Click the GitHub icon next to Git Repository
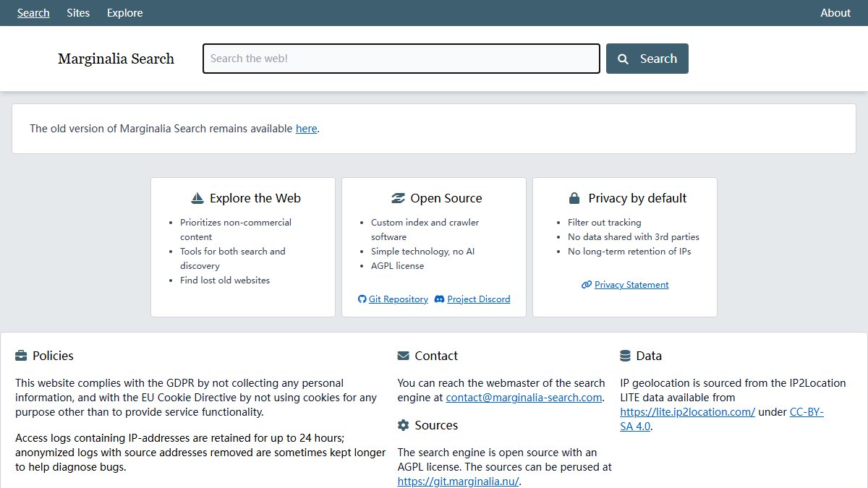This screenshot has width=868, height=488. coord(362,299)
